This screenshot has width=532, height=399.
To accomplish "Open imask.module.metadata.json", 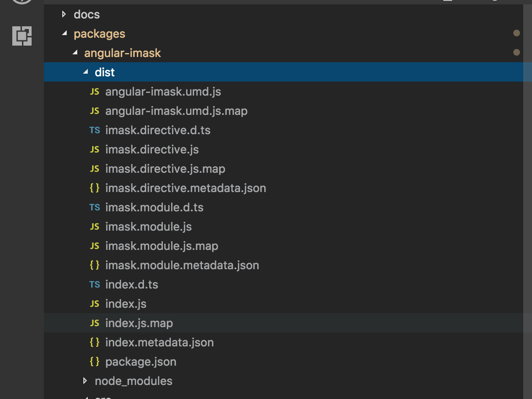I will pyautogui.click(x=182, y=265).
